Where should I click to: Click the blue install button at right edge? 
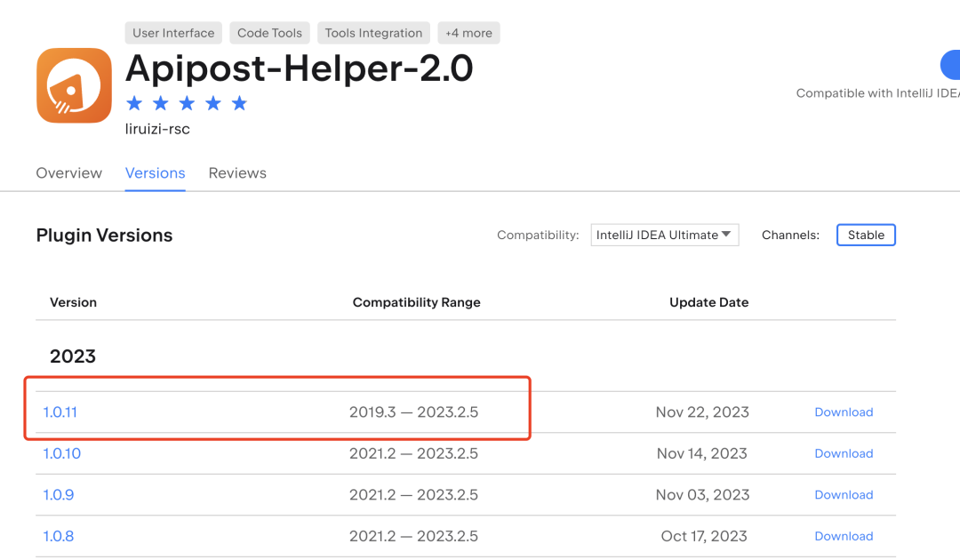950,65
